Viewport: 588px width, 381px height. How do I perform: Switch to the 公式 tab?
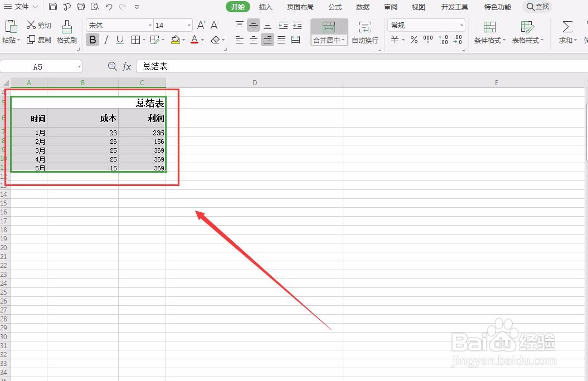335,7
